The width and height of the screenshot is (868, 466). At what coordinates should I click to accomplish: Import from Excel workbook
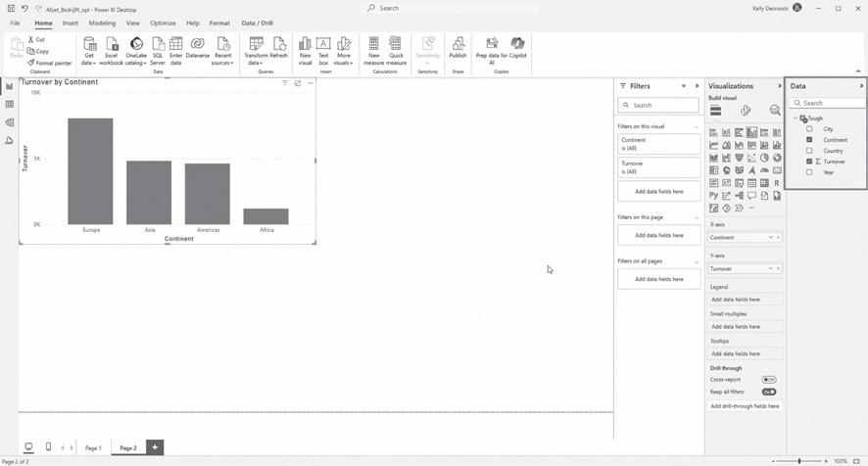point(112,51)
